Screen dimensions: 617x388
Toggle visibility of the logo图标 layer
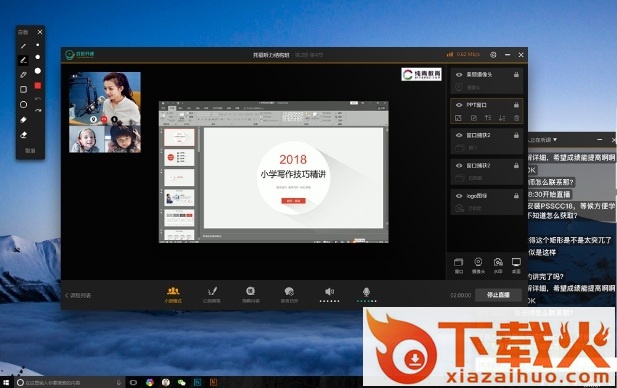coord(459,196)
